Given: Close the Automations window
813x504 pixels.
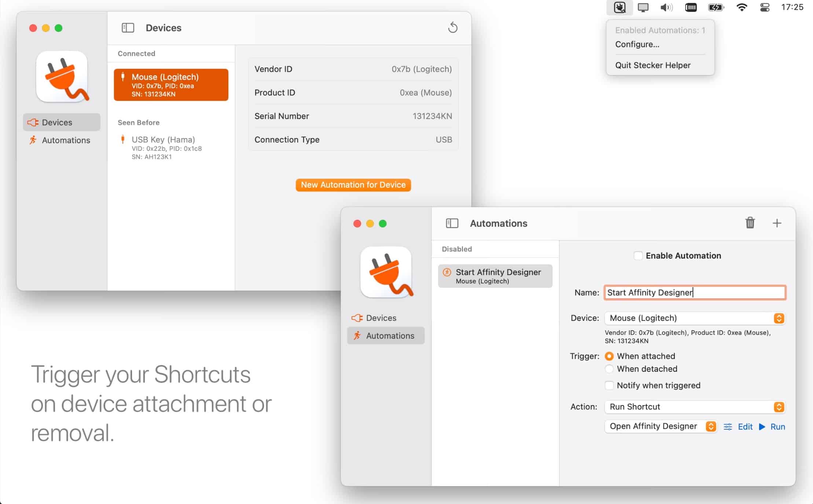Looking at the screenshot, I should 357,223.
